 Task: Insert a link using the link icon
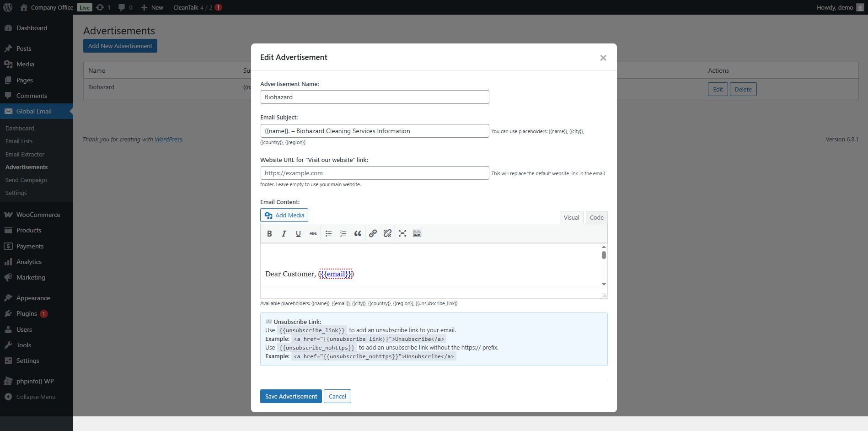[373, 233]
